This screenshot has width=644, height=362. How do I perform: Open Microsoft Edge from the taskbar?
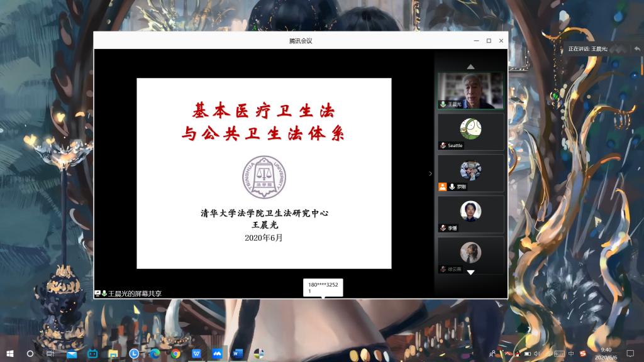pyautogui.click(x=155, y=354)
